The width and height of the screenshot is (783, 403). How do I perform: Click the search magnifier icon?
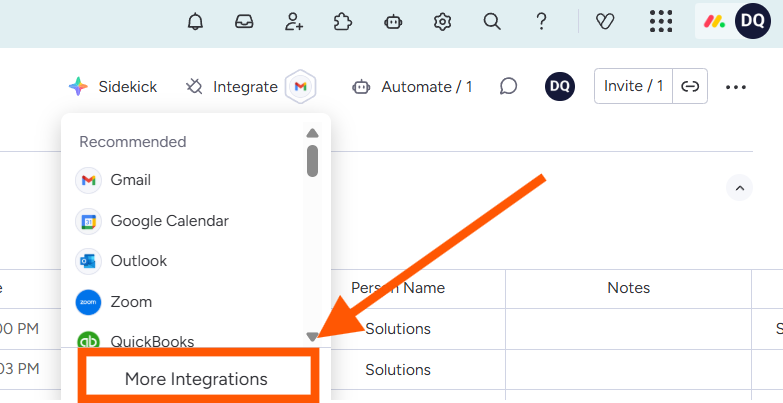coord(492,21)
